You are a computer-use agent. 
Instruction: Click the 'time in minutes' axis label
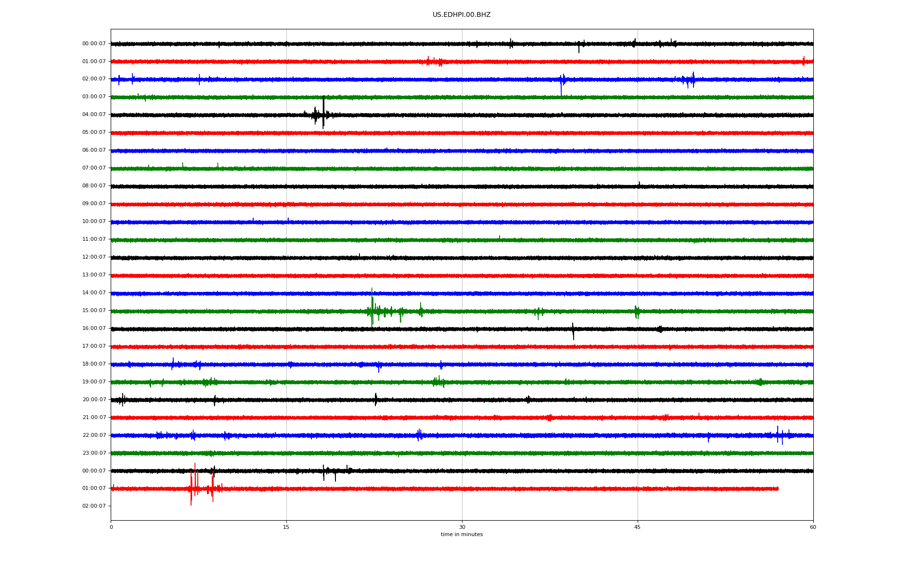(x=462, y=535)
